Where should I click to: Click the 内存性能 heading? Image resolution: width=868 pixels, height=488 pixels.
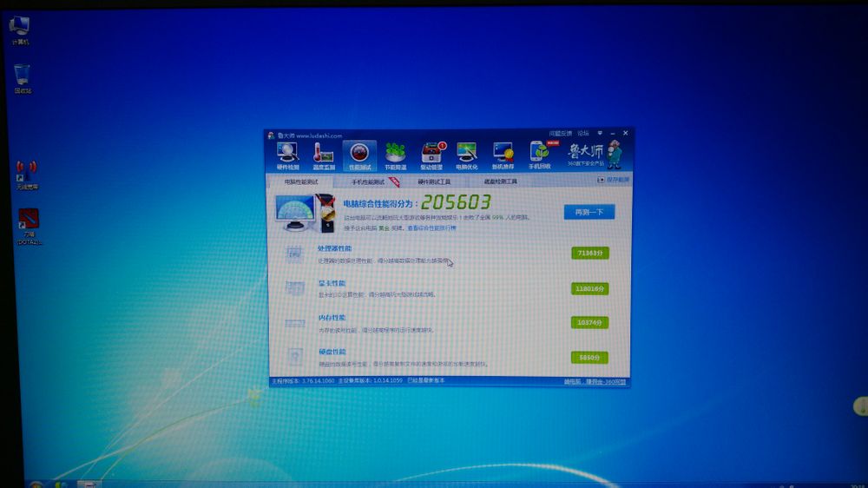332,318
